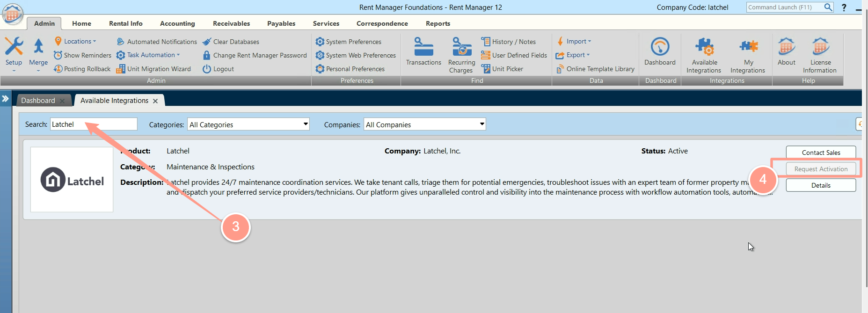Open User Defined Fields
The width and height of the screenshot is (868, 313).
click(x=514, y=55)
